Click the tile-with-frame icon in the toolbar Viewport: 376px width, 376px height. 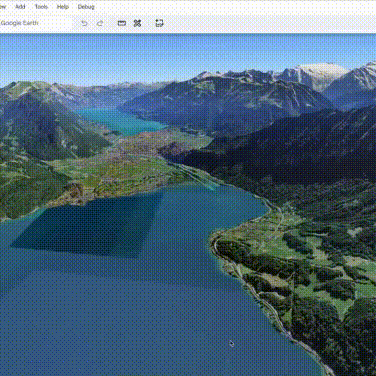click(x=159, y=23)
